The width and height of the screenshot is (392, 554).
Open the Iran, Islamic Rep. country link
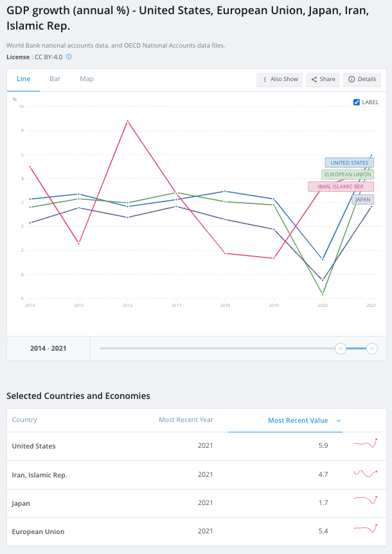click(x=39, y=476)
